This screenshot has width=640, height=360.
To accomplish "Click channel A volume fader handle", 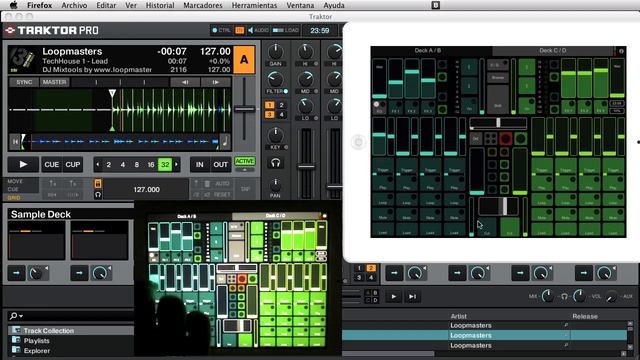I will point(306,167).
